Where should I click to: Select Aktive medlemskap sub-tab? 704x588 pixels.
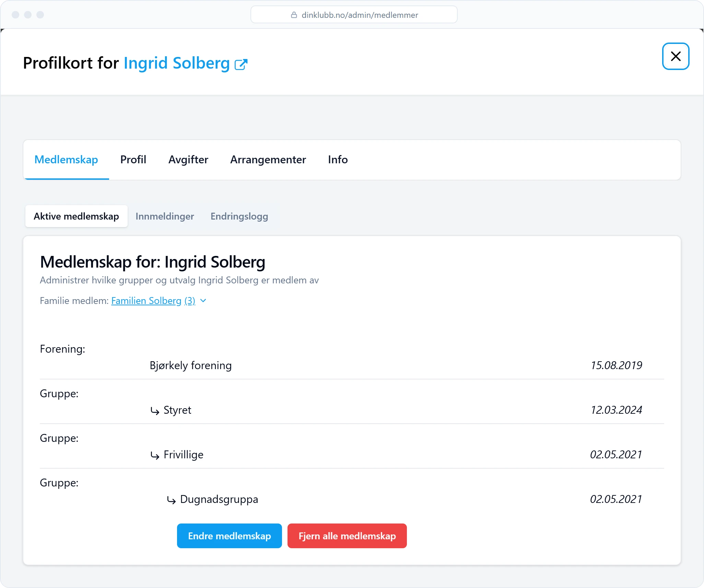coord(76,216)
